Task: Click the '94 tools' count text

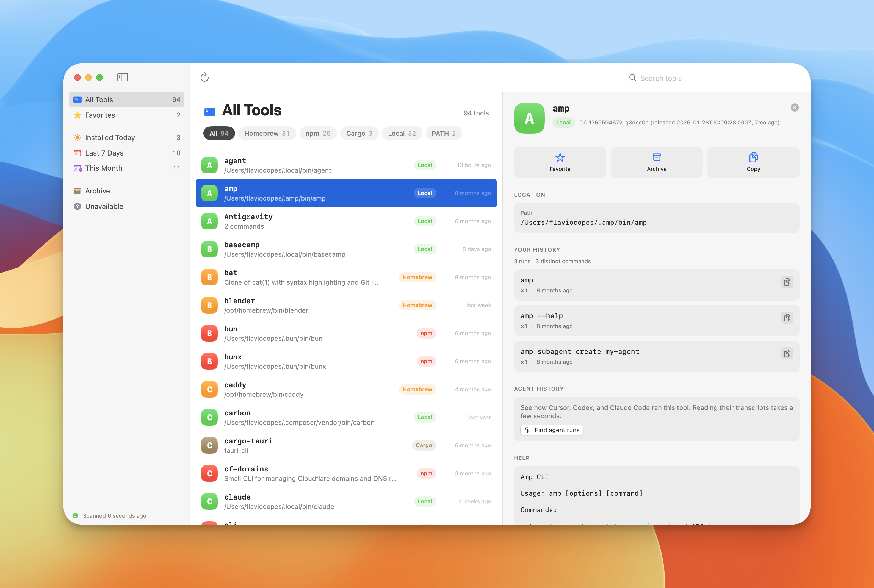Action: (476, 113)
